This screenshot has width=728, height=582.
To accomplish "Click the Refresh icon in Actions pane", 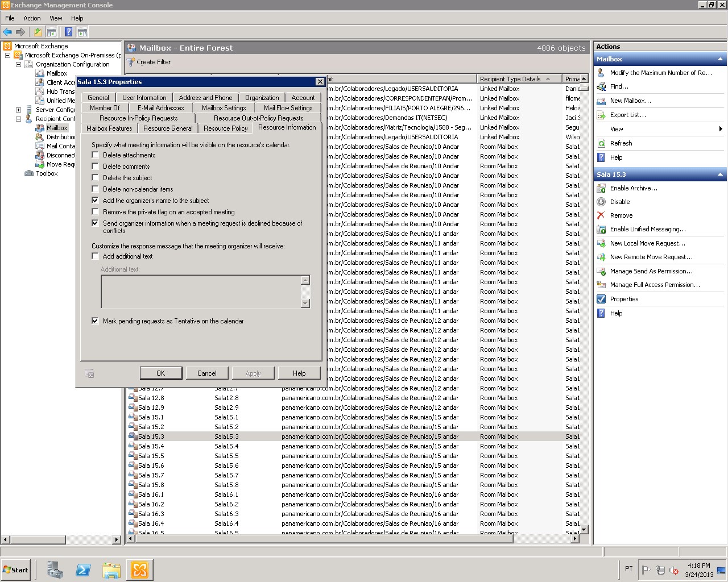I will pos(601,143).
